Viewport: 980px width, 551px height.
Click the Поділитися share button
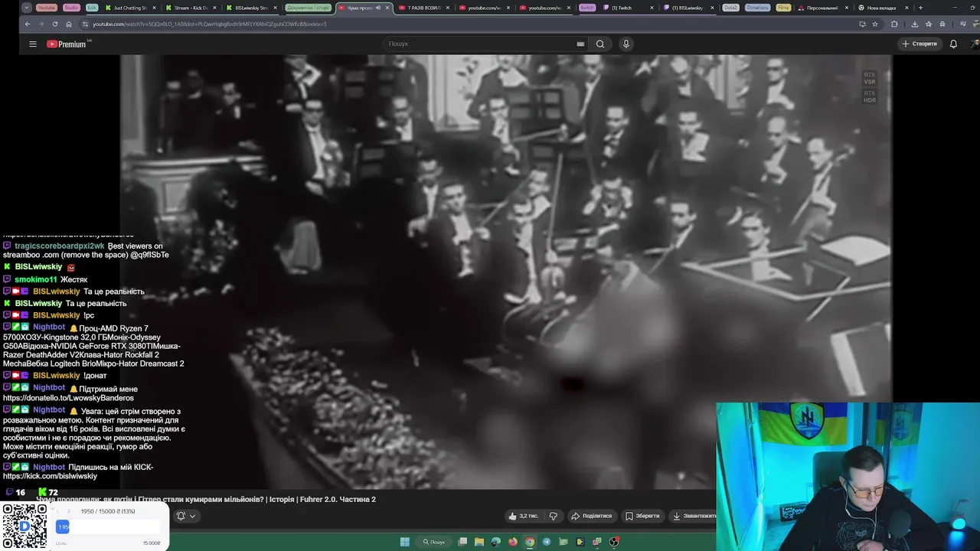pos(592,516)
